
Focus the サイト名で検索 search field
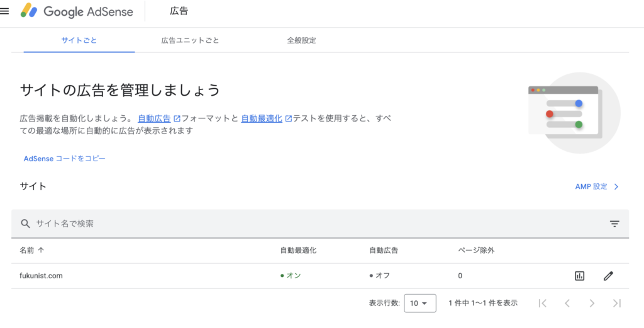(x=320, y=223)
